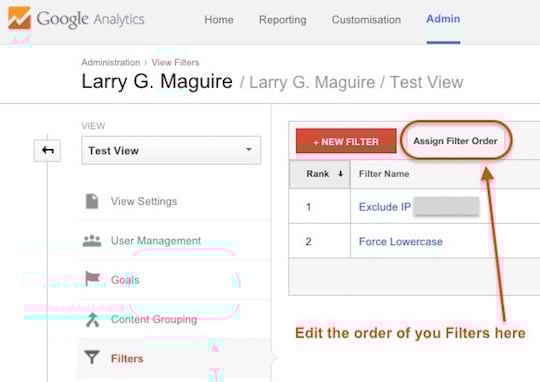Click the Rank sort arrow
Screen dimensions: 540x382
click(x=340, y=174)
